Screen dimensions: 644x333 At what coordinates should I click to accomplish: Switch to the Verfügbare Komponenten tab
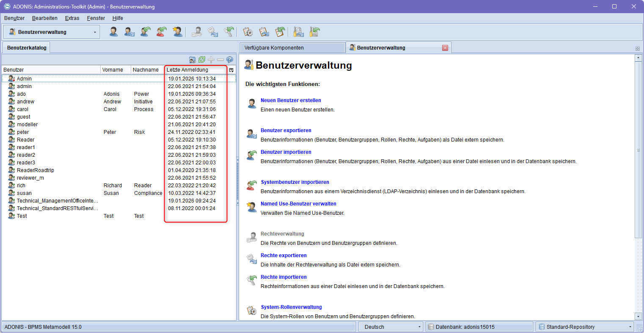(292, 48)
